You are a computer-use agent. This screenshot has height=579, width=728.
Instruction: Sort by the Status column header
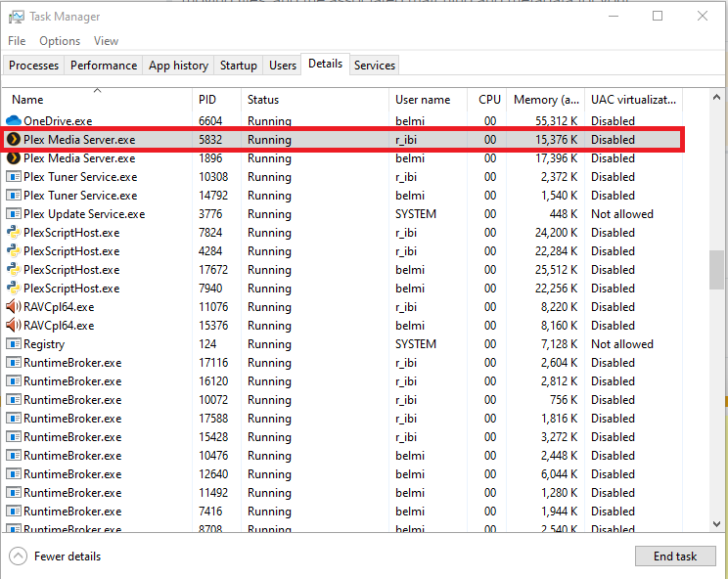(x=315, y=100)
